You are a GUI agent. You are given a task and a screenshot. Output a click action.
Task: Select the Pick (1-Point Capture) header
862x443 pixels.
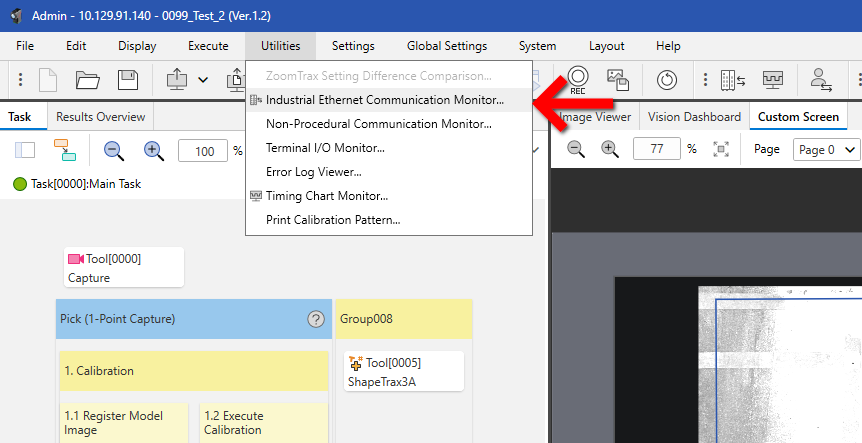(194, 319)
